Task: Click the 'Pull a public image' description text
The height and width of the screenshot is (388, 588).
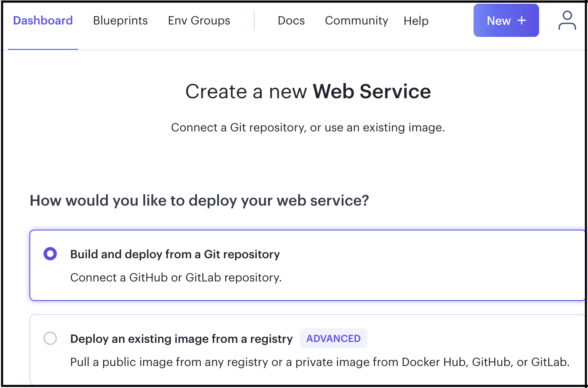Action: (319, 362)
